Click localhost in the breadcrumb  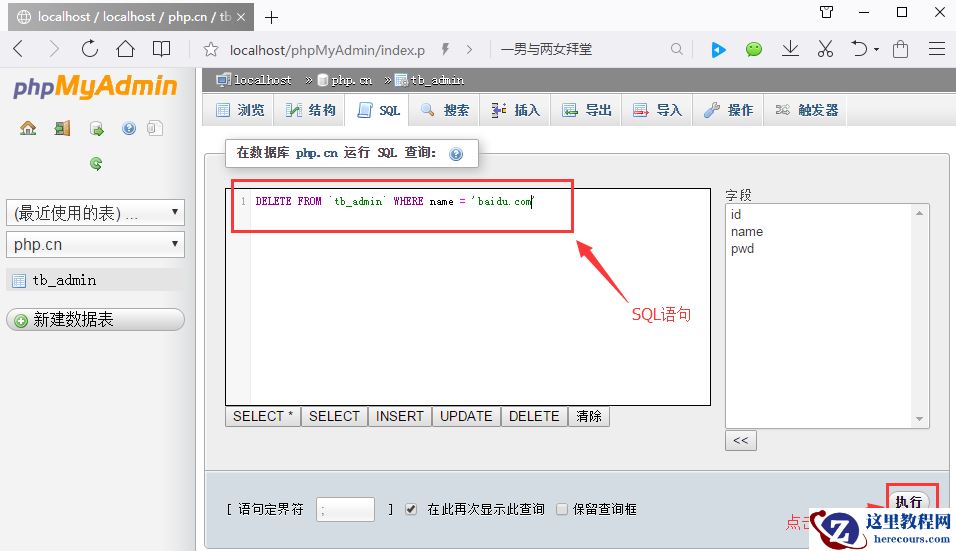point(262,80)
